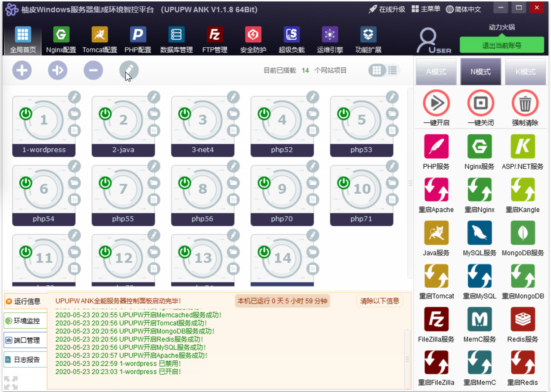Viewport: 551px width, 392px height.
Task: Toggle power for 2-java site
Action: coord(105,114)
